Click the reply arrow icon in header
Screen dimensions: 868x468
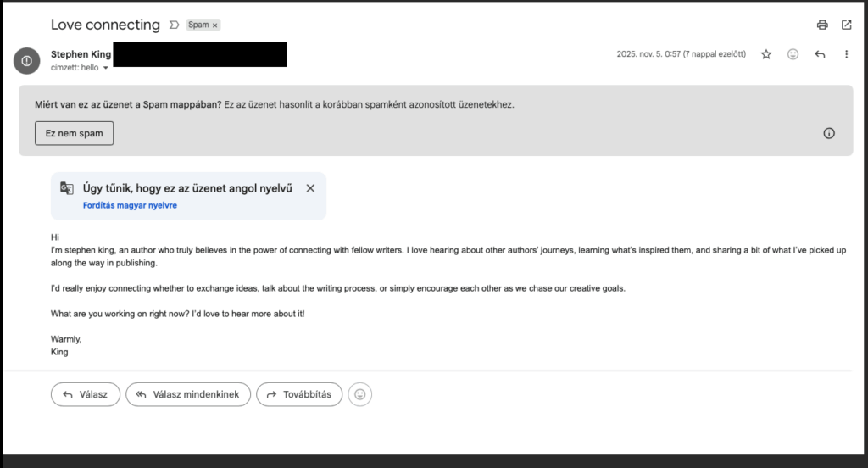click(x=820, y=54)
